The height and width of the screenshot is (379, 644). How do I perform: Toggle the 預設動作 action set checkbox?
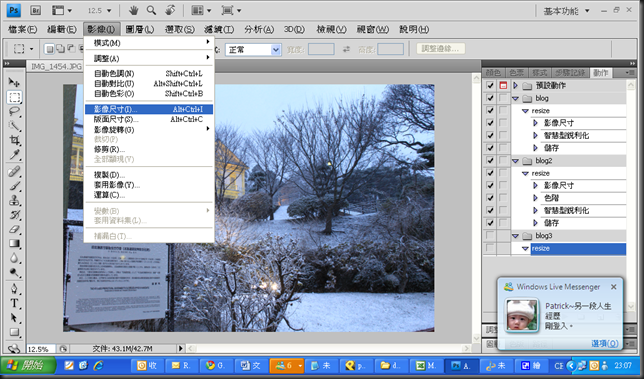490,85
